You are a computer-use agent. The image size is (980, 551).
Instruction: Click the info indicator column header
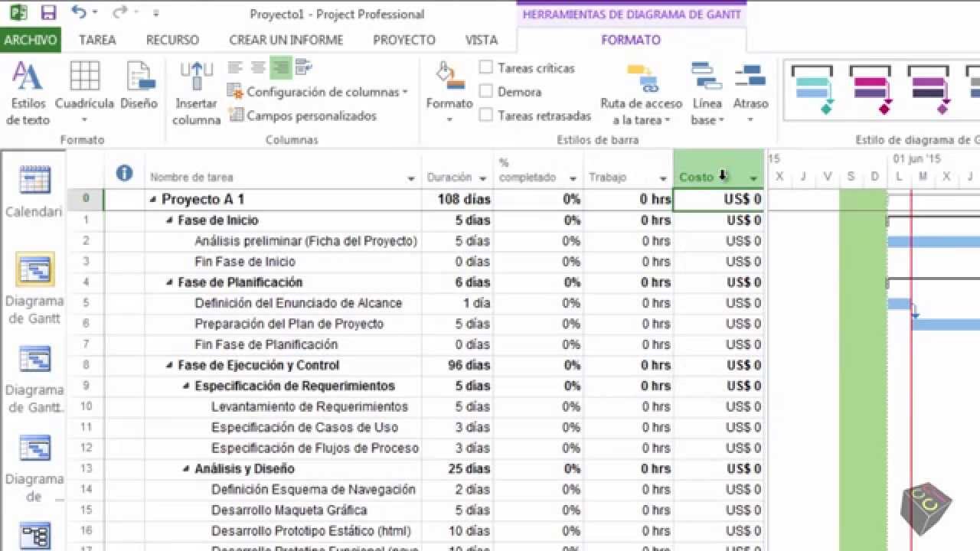point(124,174)
